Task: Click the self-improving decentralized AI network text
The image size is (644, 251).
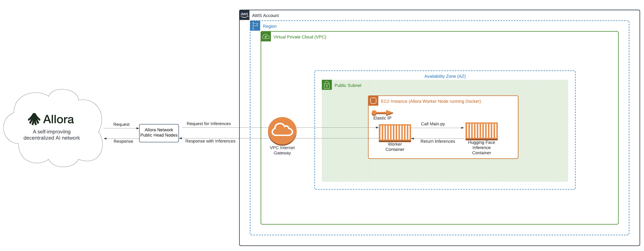Action: [x=51, y=135]
